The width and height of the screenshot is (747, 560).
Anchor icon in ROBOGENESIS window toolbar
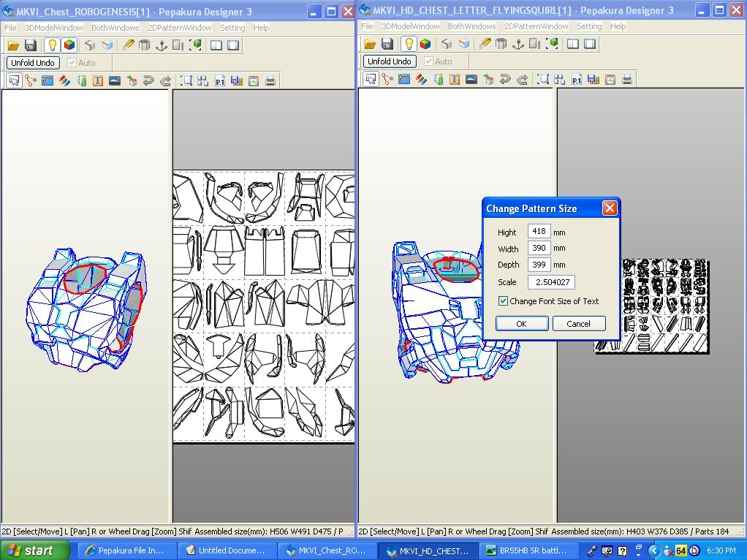click(x=162, y=45)
